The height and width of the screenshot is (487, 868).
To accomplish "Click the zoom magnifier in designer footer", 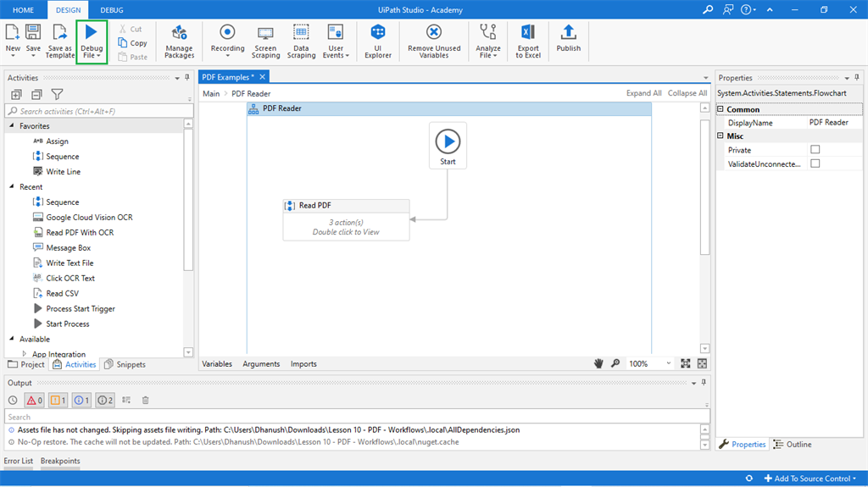I will point(615,363).
